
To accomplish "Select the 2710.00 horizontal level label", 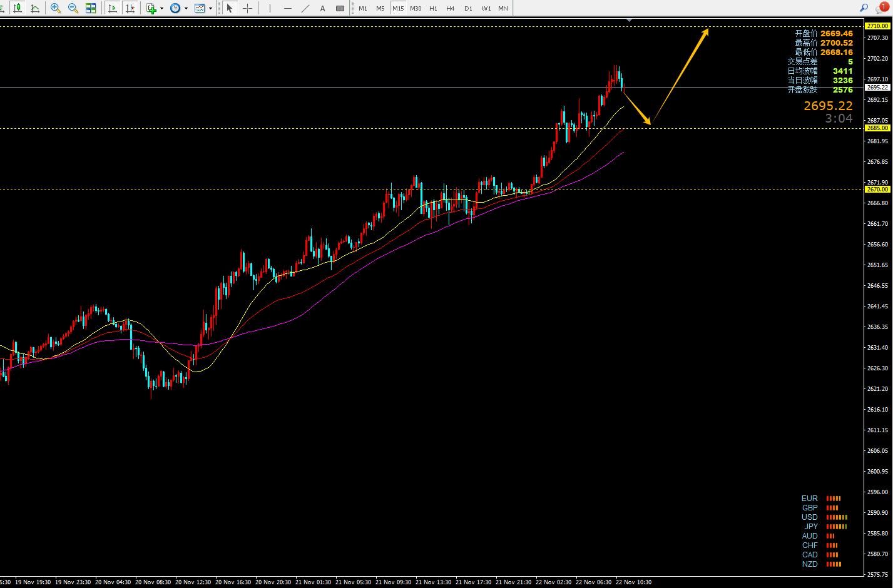I will (x=877, y=26).
